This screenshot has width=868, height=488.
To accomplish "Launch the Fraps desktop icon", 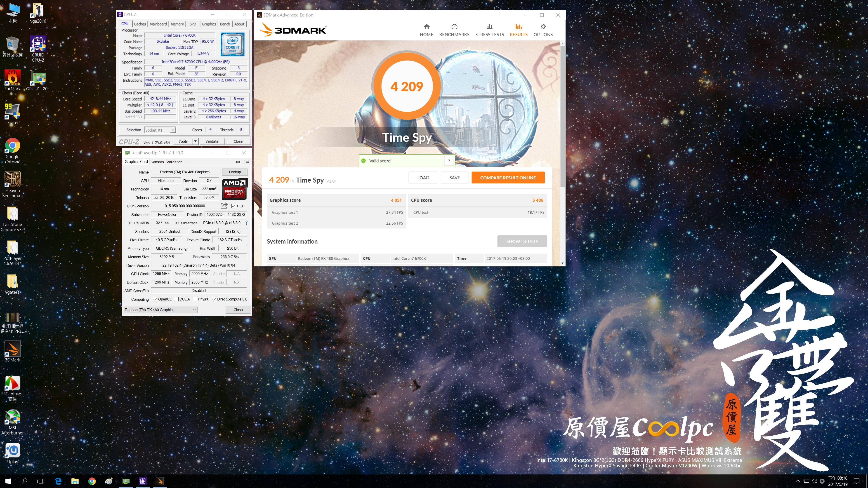I will (x=12, y=114).
